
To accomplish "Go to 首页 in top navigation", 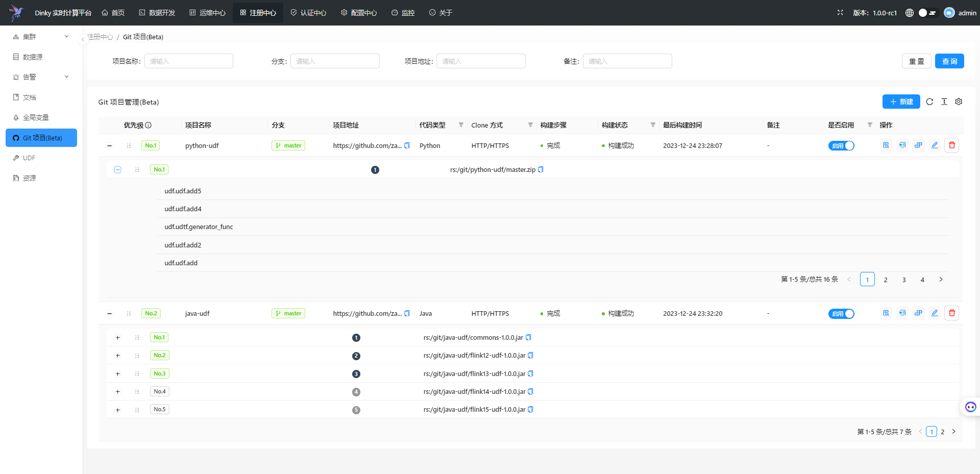I will click(113, 13).
